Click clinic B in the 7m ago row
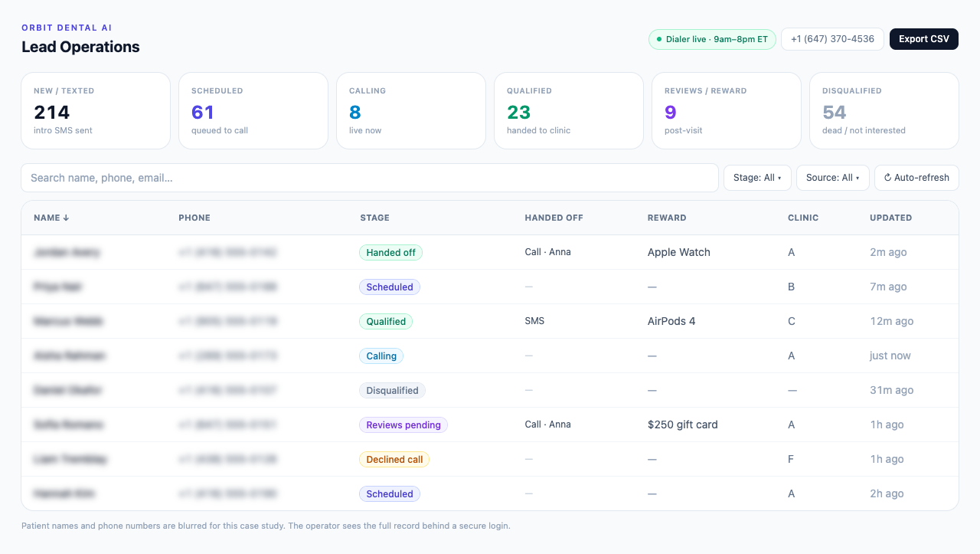980x554 pixels. (792, 287)
